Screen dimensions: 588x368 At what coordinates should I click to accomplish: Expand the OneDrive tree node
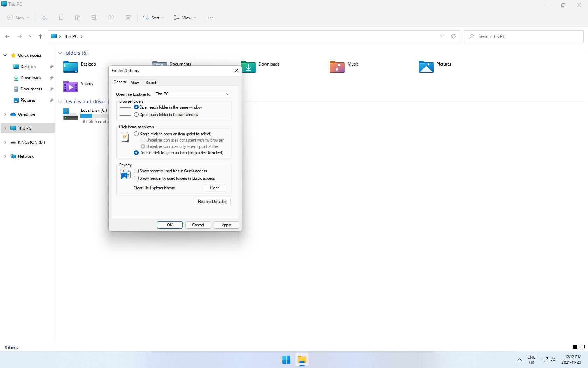5,114
